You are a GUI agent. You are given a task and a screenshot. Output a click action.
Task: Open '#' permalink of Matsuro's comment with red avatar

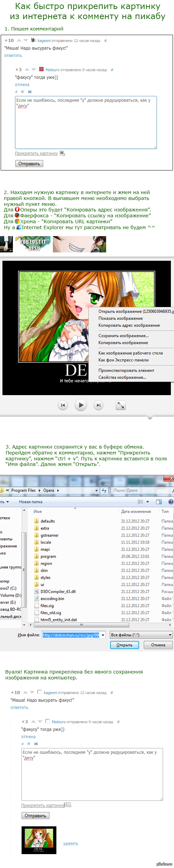point(112,70)
